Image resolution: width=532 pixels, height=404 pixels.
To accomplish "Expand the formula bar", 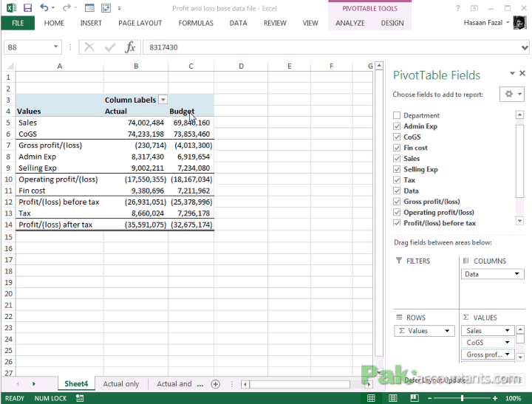I will [525, 48].
